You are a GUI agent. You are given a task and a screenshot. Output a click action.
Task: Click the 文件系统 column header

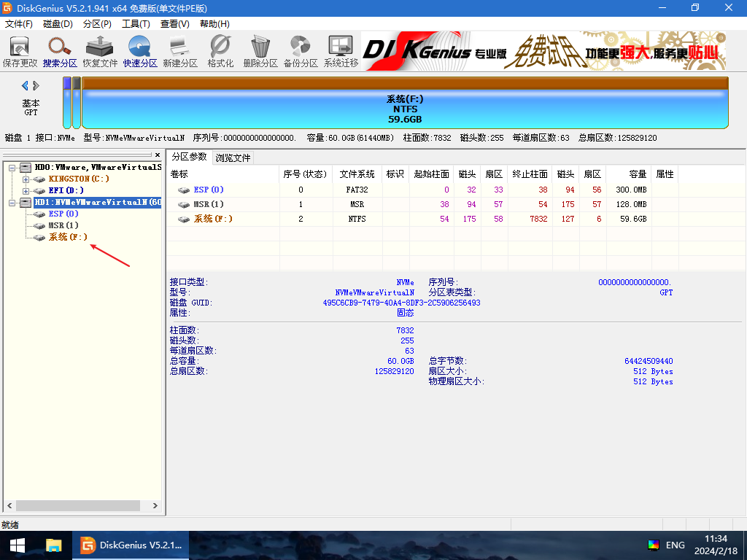coord(357,174)
